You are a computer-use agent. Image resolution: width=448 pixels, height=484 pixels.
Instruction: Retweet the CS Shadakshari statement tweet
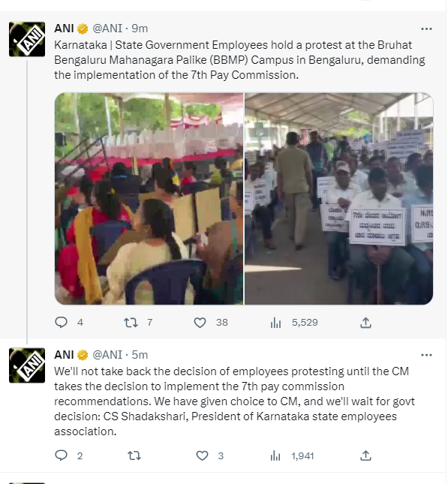[134, 455]
